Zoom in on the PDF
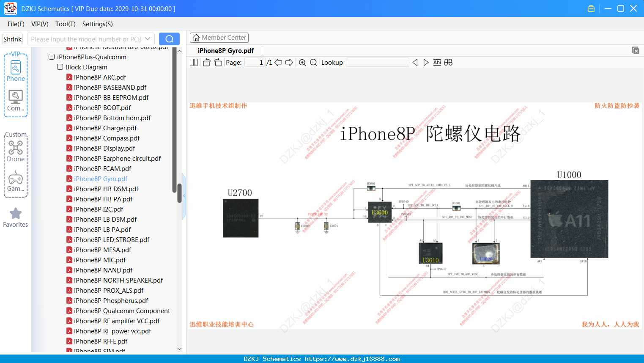 (x=302, y=63)
